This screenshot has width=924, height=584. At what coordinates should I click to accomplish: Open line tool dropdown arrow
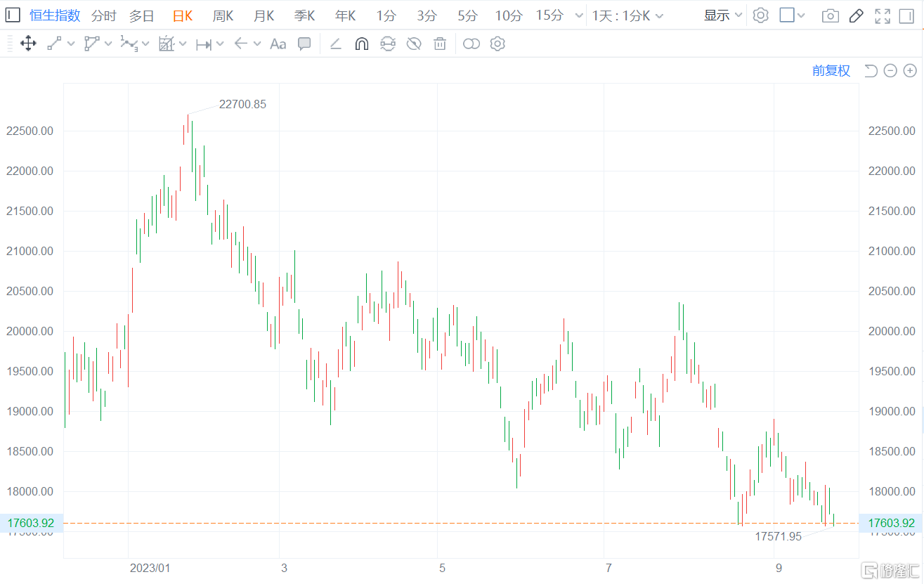point(71,44)
